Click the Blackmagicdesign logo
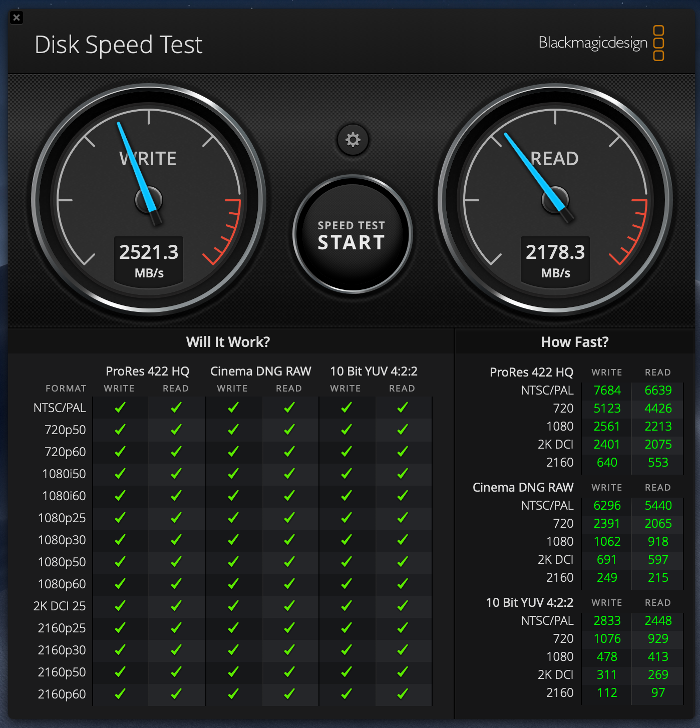Screen dimensions: 700x728 point(601,43)
